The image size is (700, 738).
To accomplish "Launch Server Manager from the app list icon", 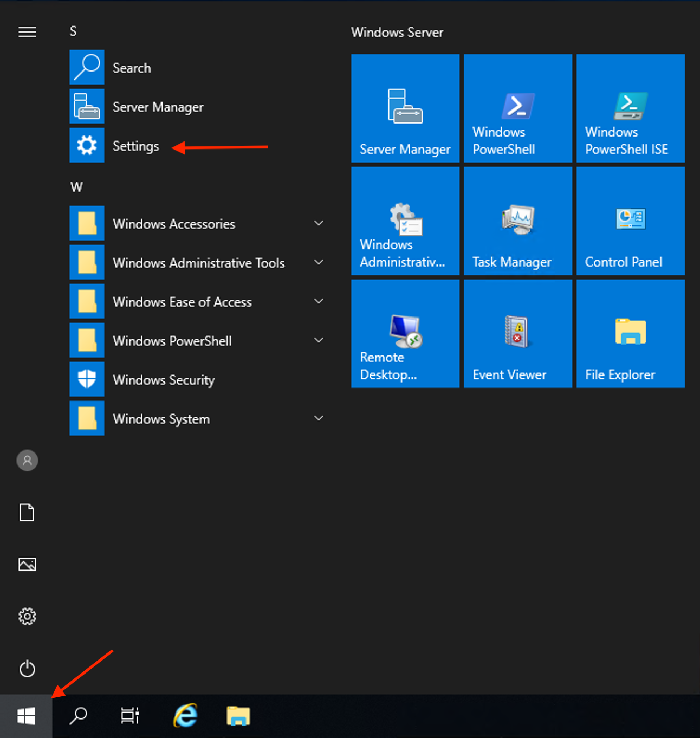I will click(x=87, y=106).
